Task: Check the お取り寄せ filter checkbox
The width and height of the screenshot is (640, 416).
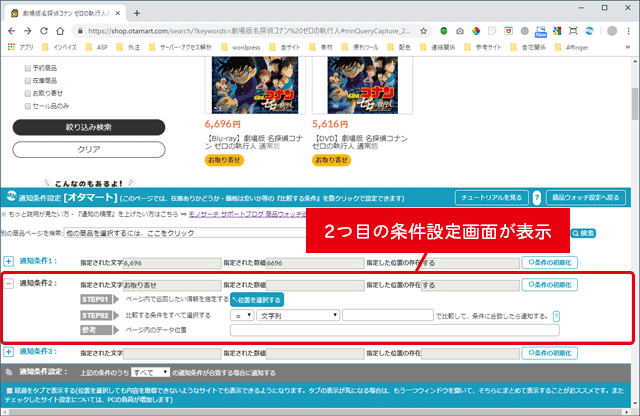Action: pyautogui.click(x=28, y=93)
